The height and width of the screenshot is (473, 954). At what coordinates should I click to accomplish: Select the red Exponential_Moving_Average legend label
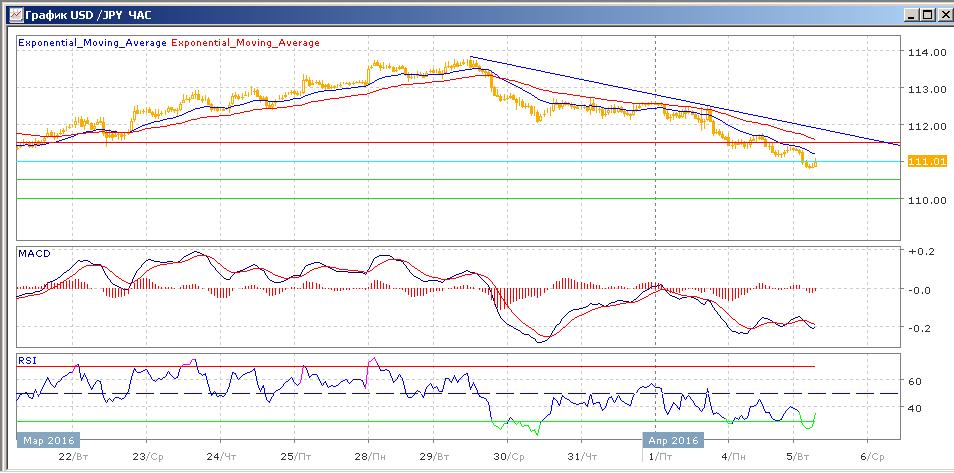[x=247, y=43]
